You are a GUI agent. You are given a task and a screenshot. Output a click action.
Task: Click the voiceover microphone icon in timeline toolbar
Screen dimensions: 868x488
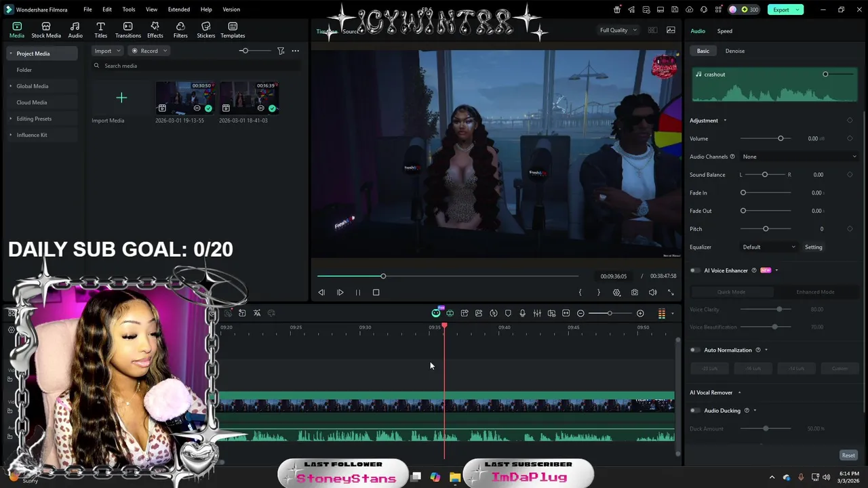click(x=522, y=313)
